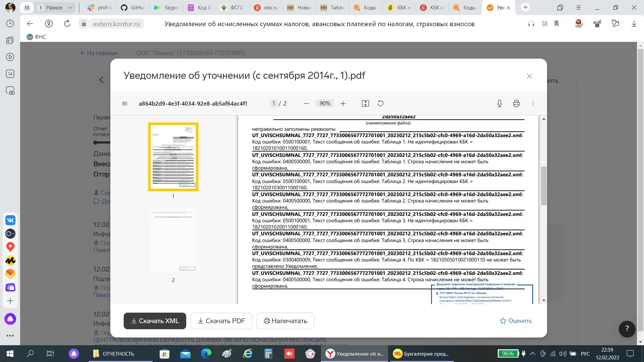Open VK icon in browser sidebar
This screenshot has height=362, width=644.
(10, 220)
